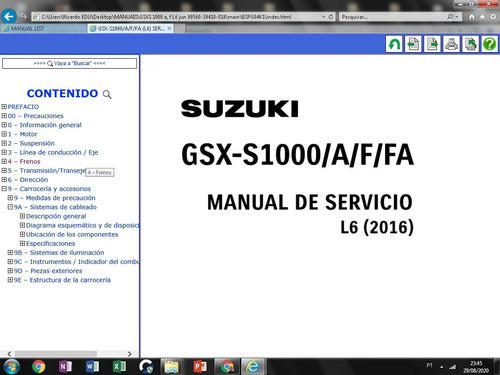500x375 pixels.
Task: Click the browser forward arrow button
Action: (23, 16)
